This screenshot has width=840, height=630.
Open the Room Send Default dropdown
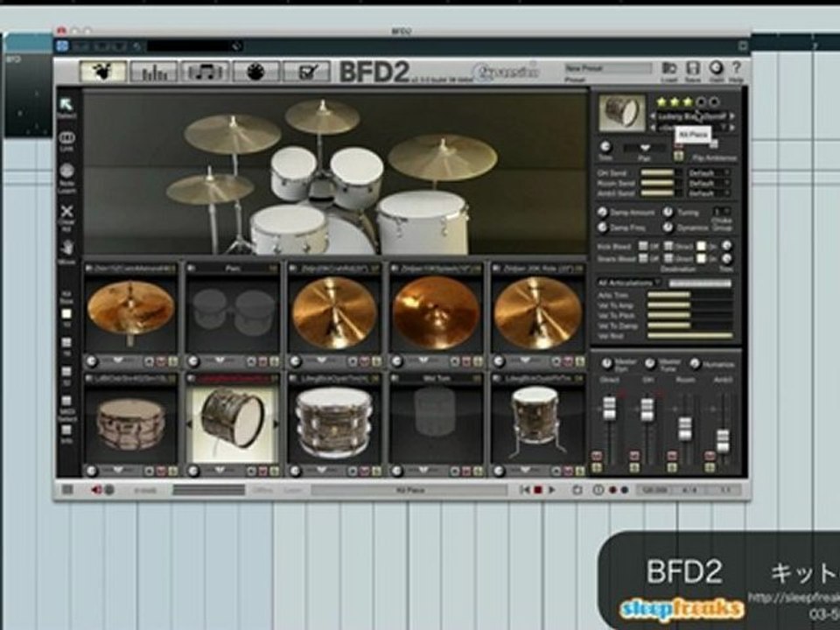[709, 183]
